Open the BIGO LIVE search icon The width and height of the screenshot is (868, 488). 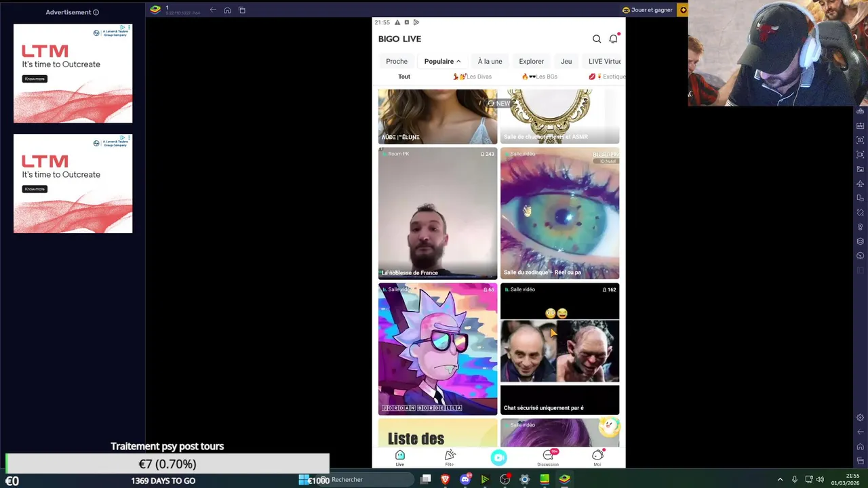click(x=597, y=39)
